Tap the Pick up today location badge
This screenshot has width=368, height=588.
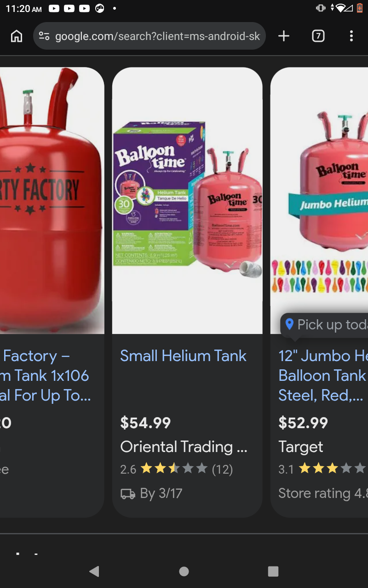point(325,325)
